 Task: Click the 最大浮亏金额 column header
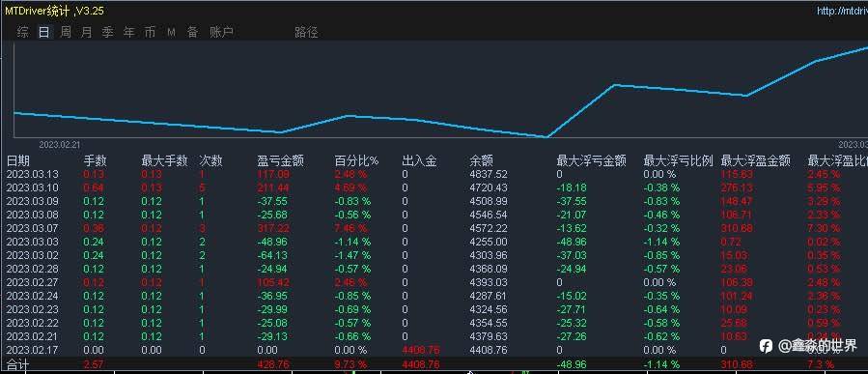591,161
